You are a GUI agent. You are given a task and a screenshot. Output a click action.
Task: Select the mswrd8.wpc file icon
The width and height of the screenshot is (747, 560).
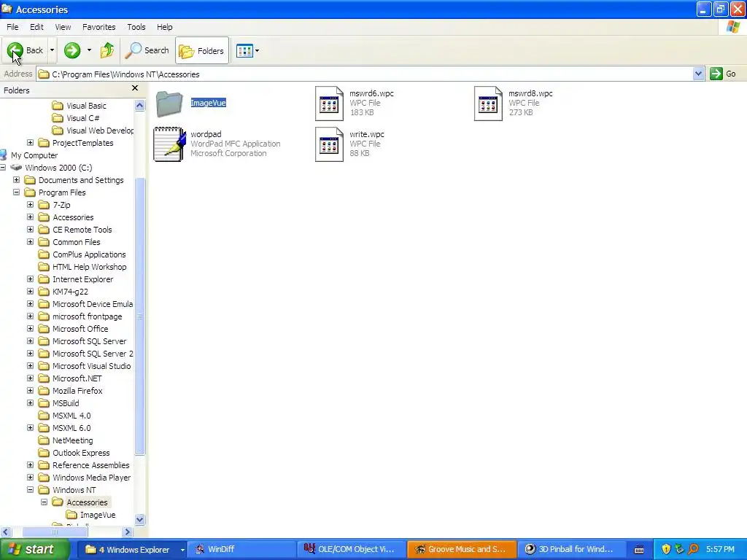[x=488, y=104]
